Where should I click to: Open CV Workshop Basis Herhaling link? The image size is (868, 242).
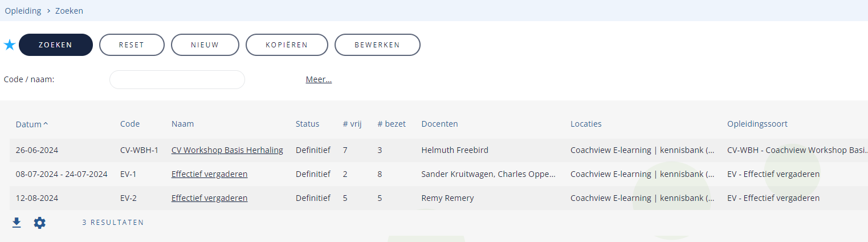[x=227, y=150]
